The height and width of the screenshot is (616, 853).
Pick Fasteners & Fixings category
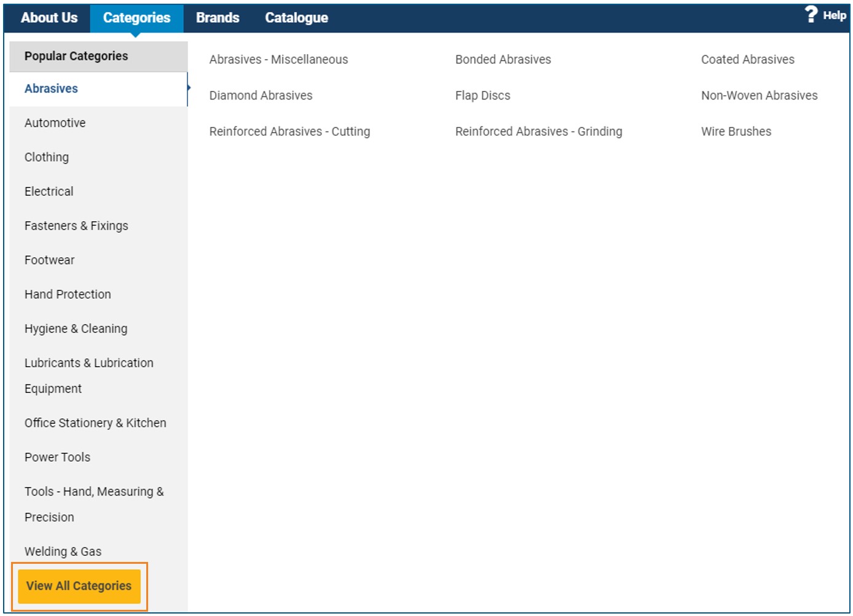click(76, 226)
